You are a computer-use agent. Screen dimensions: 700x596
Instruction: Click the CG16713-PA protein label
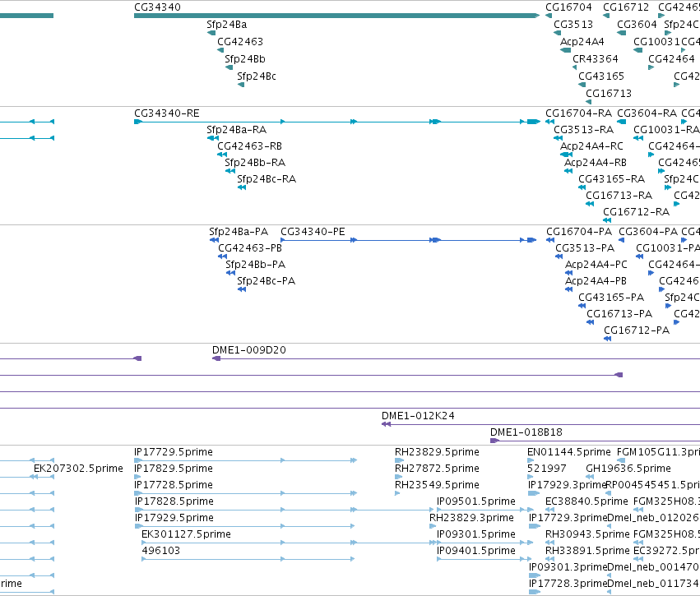[619, 315]
